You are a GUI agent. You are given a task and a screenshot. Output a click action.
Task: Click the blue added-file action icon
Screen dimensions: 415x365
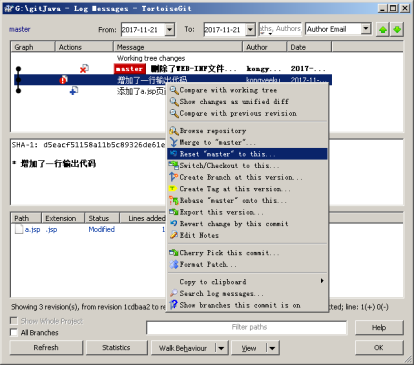click(x=74, y=90)
